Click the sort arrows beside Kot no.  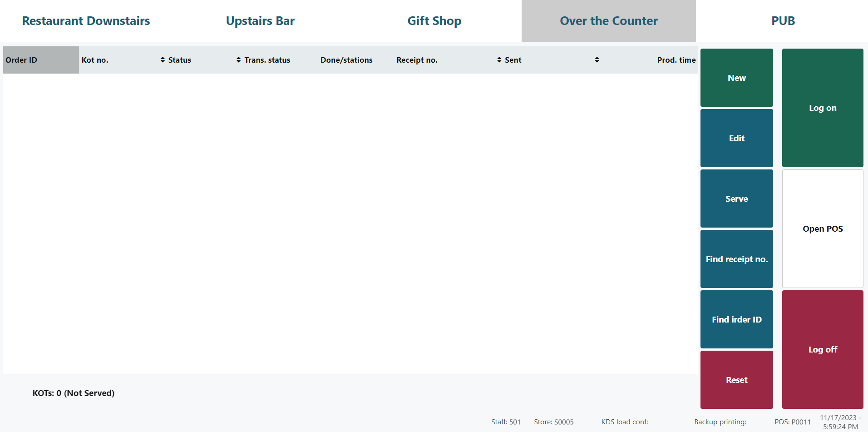[x=163, y=60]
